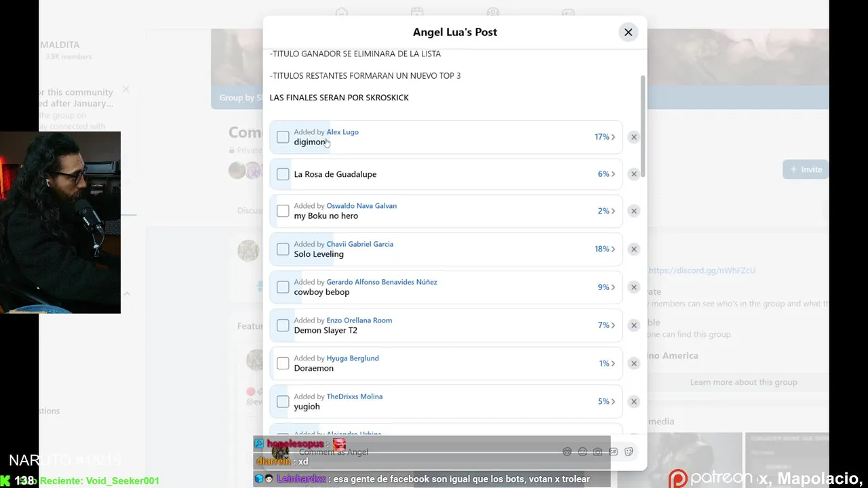Open Hyuga Berglund's profile link

coord(353,359)
